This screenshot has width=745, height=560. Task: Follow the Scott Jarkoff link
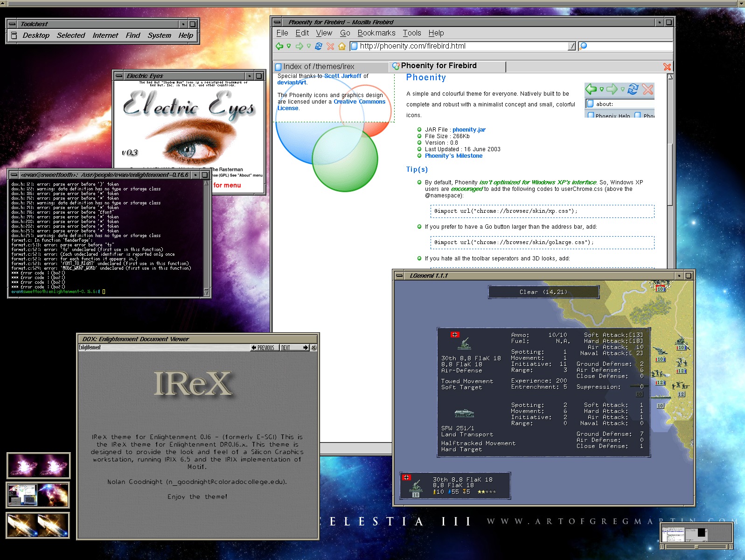point(343,76)
